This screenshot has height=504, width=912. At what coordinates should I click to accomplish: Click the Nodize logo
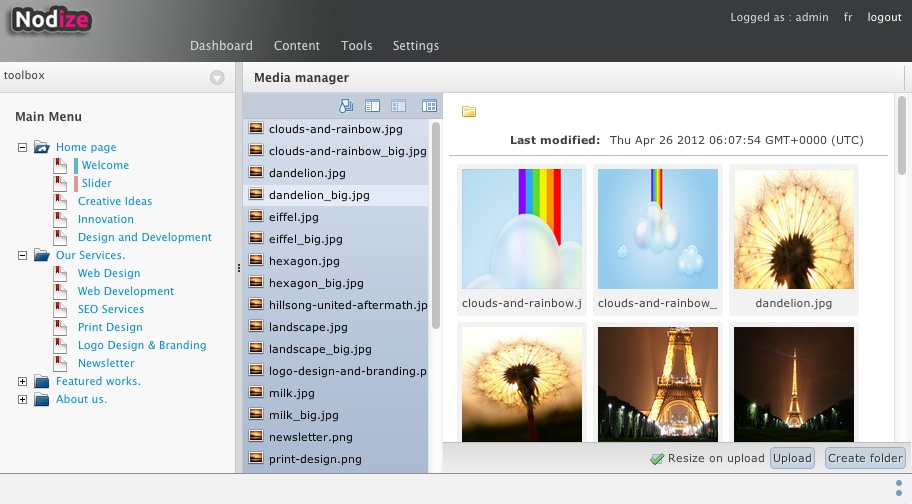pyautogui.click(x=51, y=20)
